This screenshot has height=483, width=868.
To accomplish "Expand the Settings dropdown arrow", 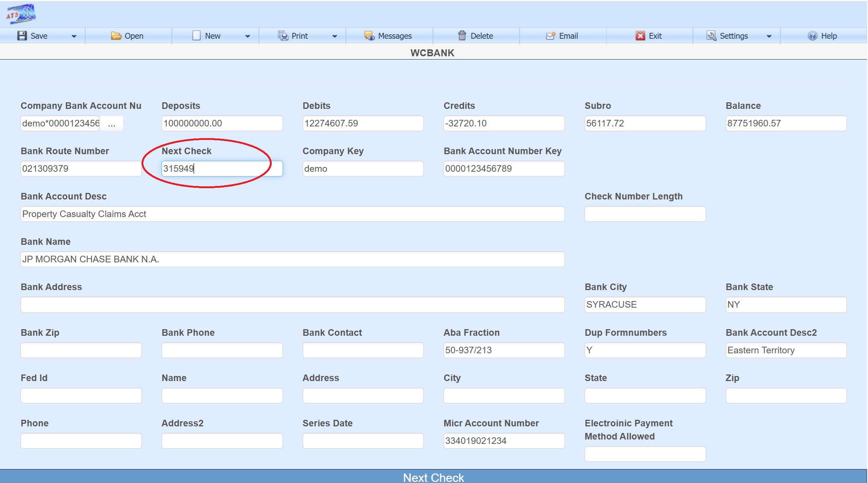I will click(x=769, y=36).
